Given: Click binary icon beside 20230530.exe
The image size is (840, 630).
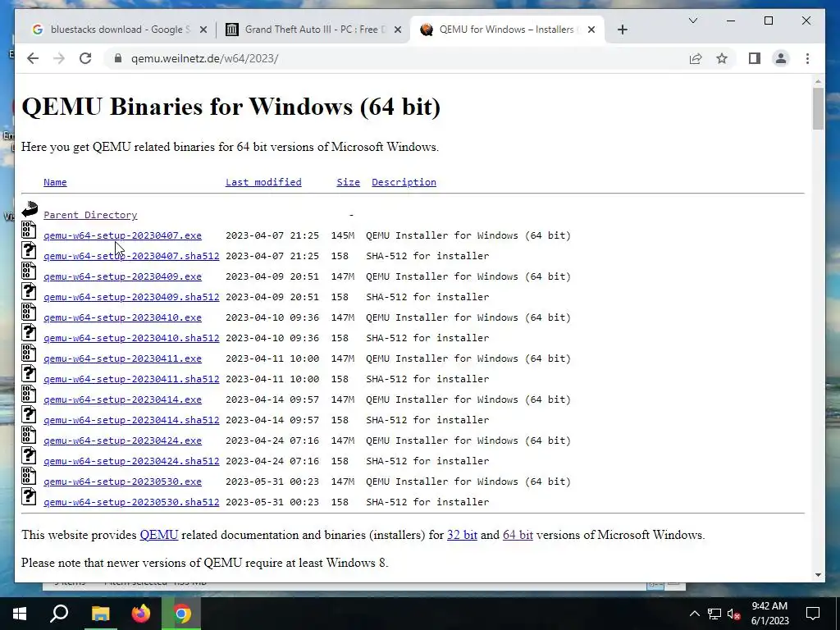Looking at the screenshot, I should [x=29, y=477].
